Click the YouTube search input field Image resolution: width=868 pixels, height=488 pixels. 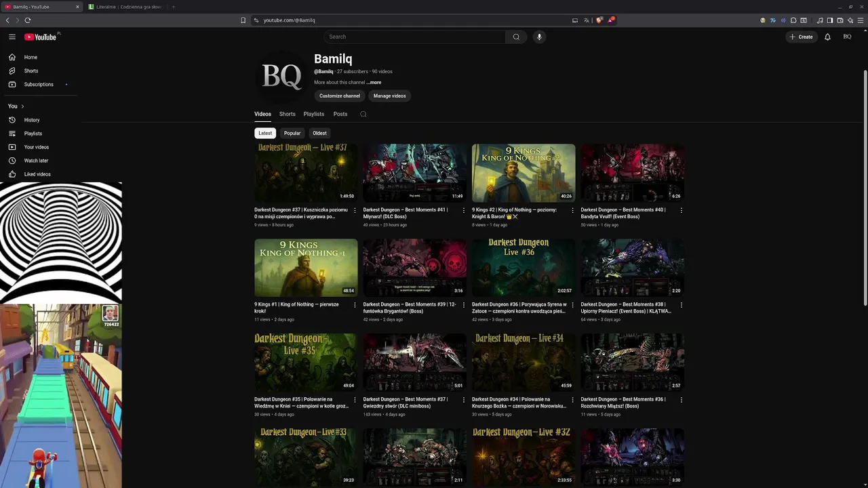(414, 37)
